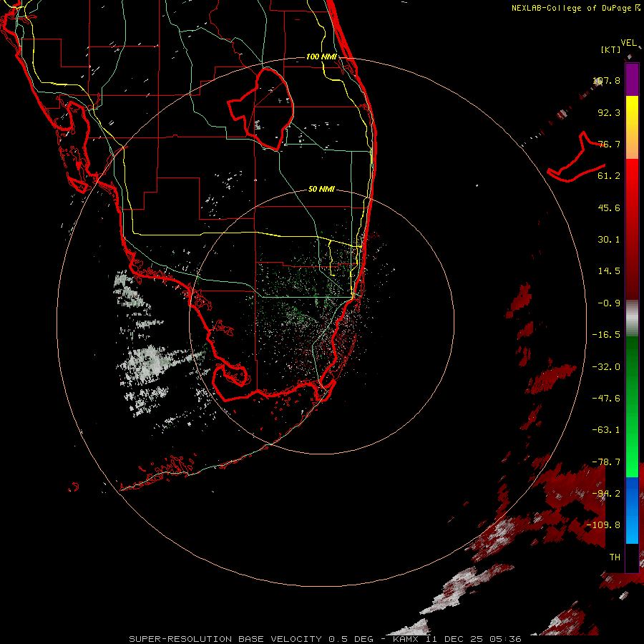
Task: Select the 92.3 scale value
Action: click(609, 112)
